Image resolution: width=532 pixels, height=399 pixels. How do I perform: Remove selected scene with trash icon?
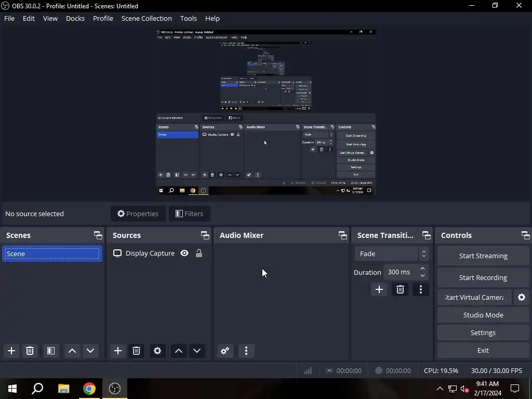tap(30, 351)
